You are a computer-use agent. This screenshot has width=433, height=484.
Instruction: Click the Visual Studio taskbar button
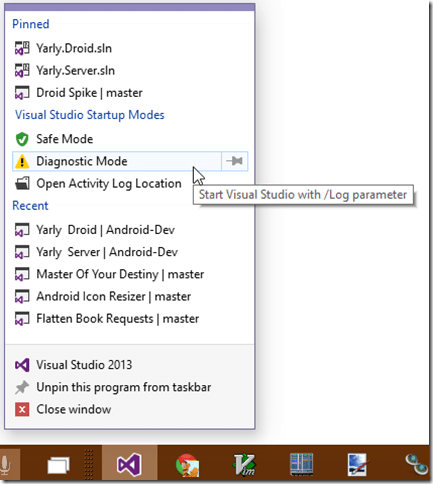[x=130, y=464]
